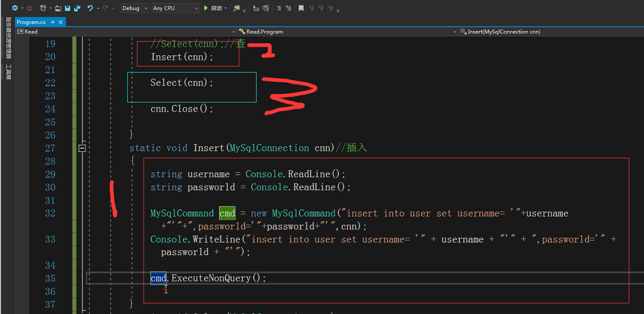Image resolution: width=644 pixels, height=314 pixels.
Task: Save the current file with Save icon
Action: 67,8
